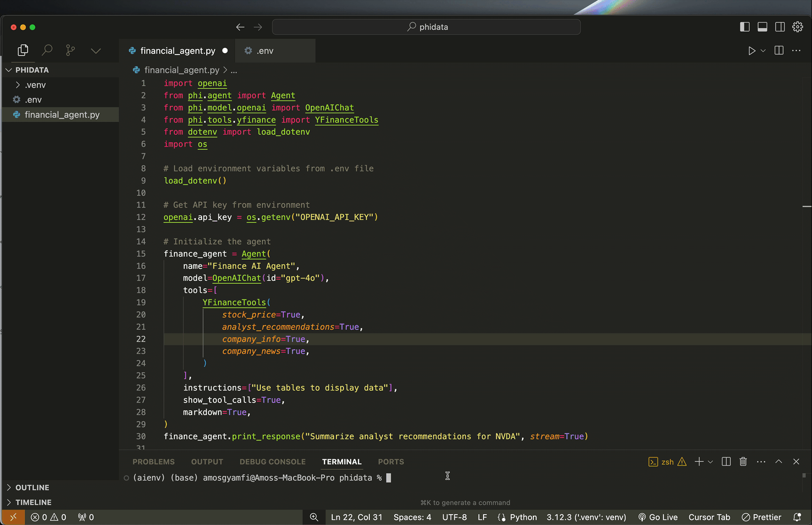Split the editor to the right
Screen dimensions: 812x525
point(779,51)
